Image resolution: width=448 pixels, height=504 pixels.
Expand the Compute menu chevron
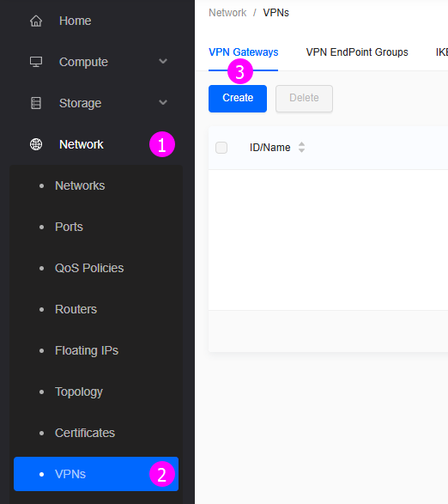pos(163,61)
